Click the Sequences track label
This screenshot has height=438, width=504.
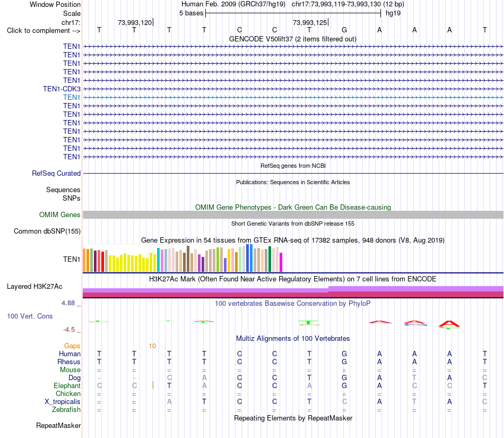pos(63,190)
